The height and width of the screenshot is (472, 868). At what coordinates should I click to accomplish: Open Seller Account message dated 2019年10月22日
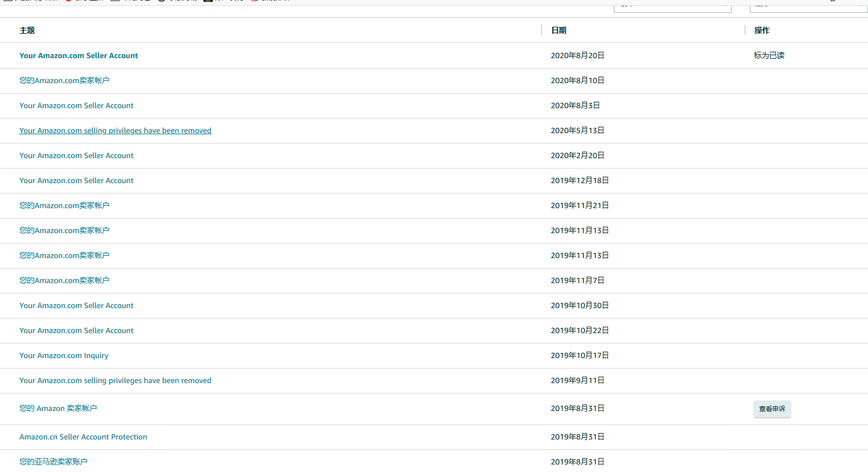pyautogui.click(x=76, y=331)
